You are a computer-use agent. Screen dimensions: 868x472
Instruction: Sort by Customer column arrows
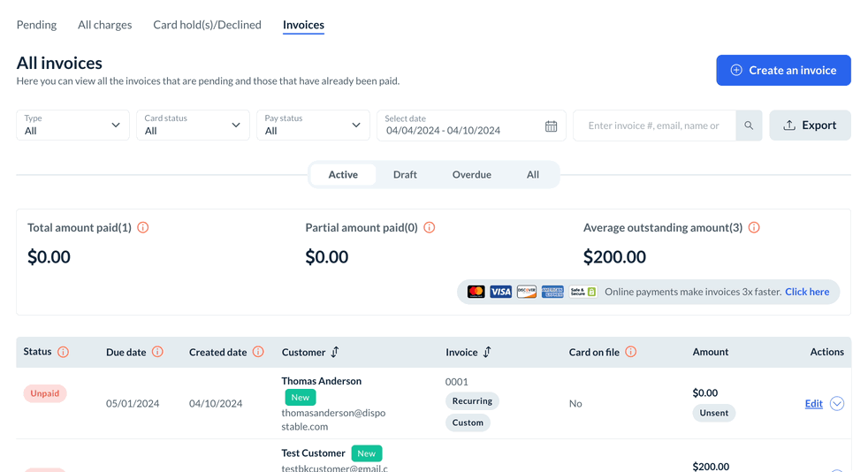(335, 352)
